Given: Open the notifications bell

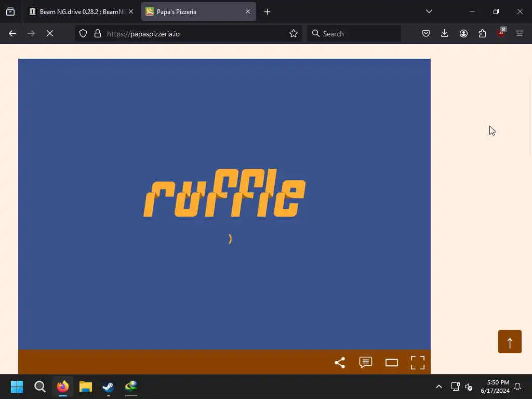Looking at the screenshot, I should (517, 387).
